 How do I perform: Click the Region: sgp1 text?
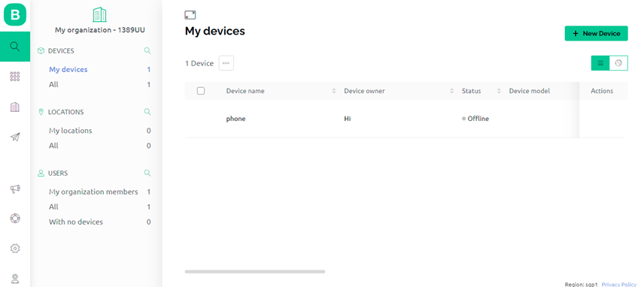pos(581,284)
